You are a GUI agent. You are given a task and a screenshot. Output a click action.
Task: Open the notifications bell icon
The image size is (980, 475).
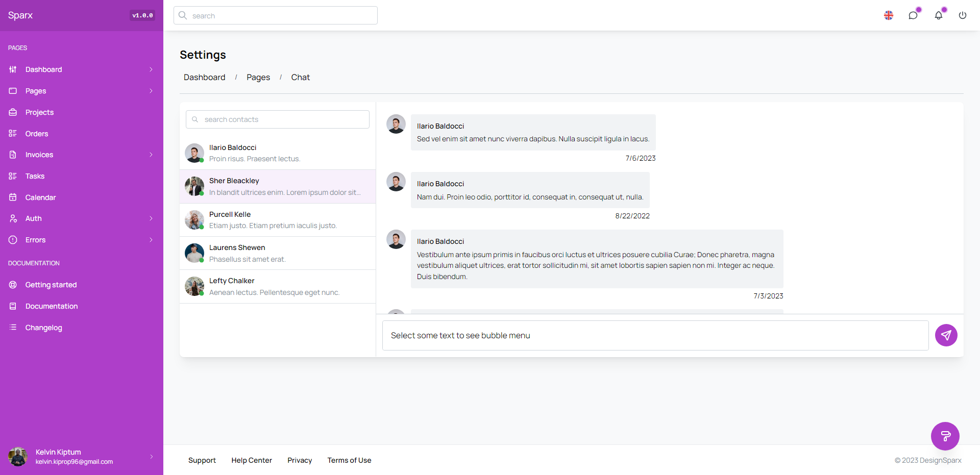(x=938, y=15)
